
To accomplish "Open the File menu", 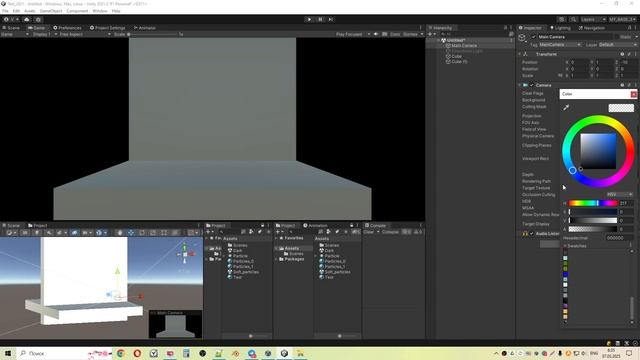I will click(5, 11).
